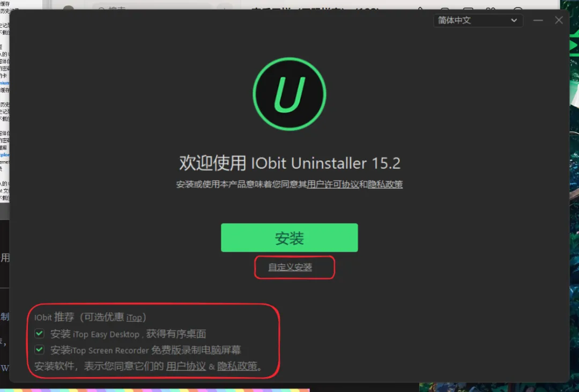Open the 用户协议 link in the recommendations section
Screen dimensions: 579x392
(185, 366)
